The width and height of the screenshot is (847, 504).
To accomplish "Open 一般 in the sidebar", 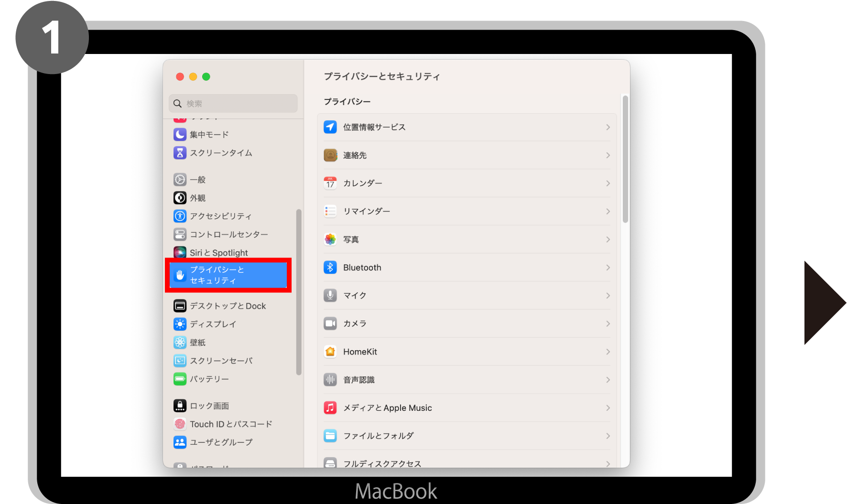I will tap(197, 180).
